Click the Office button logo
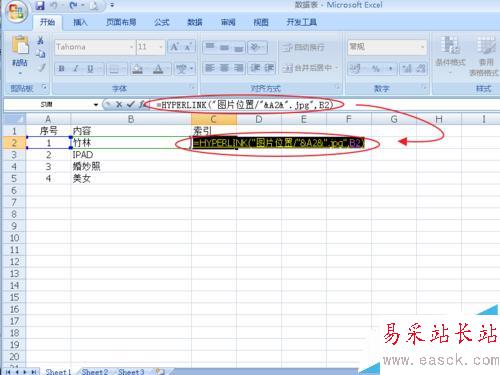 (x=16, y=12)
